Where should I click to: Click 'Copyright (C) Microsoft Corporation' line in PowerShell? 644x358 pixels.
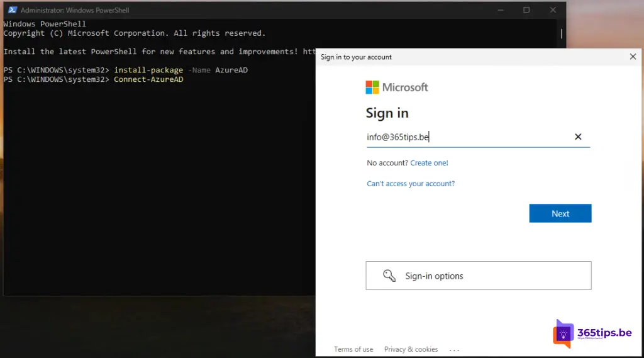click(x=135, y=33)
